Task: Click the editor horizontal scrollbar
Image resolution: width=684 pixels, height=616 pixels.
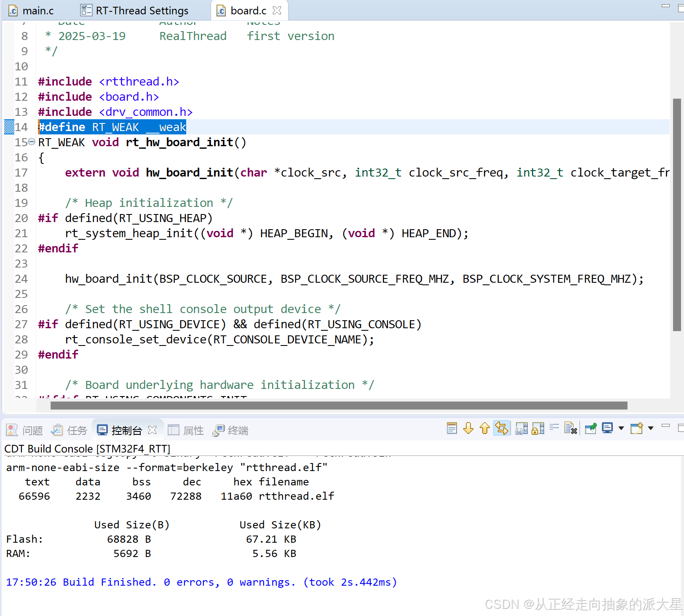Action: [x=337, y=405]
